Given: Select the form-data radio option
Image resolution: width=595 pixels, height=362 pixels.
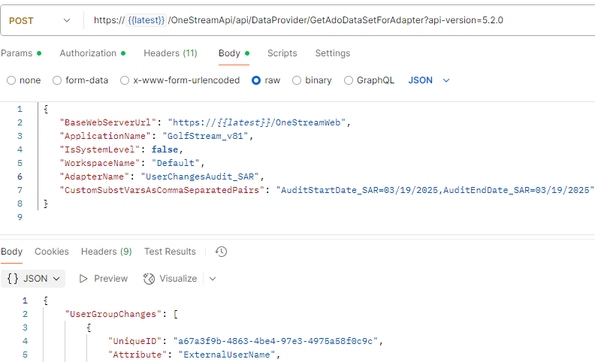Looking at the screenshot, I should (57, 80).
